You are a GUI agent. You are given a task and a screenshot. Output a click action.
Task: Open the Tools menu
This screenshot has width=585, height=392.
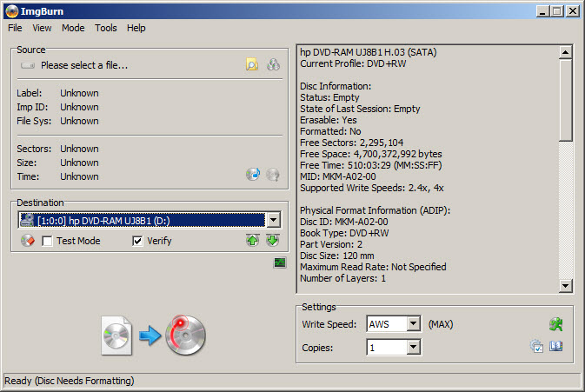coord(105,28)
